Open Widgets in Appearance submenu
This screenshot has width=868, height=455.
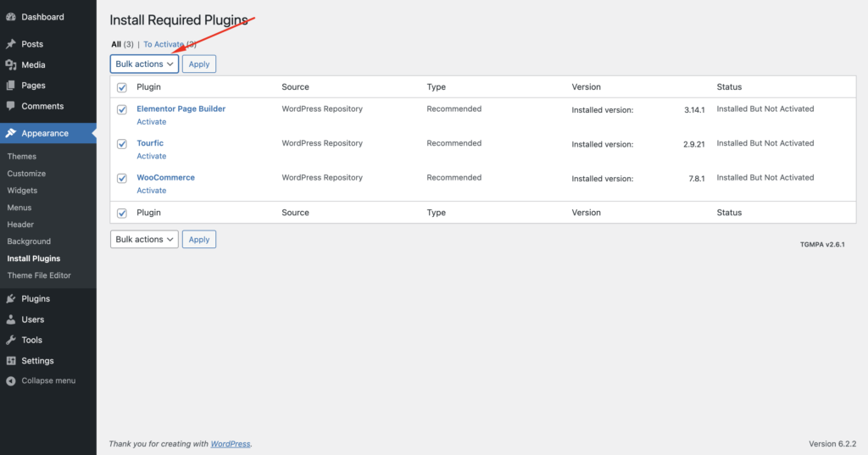22,191
